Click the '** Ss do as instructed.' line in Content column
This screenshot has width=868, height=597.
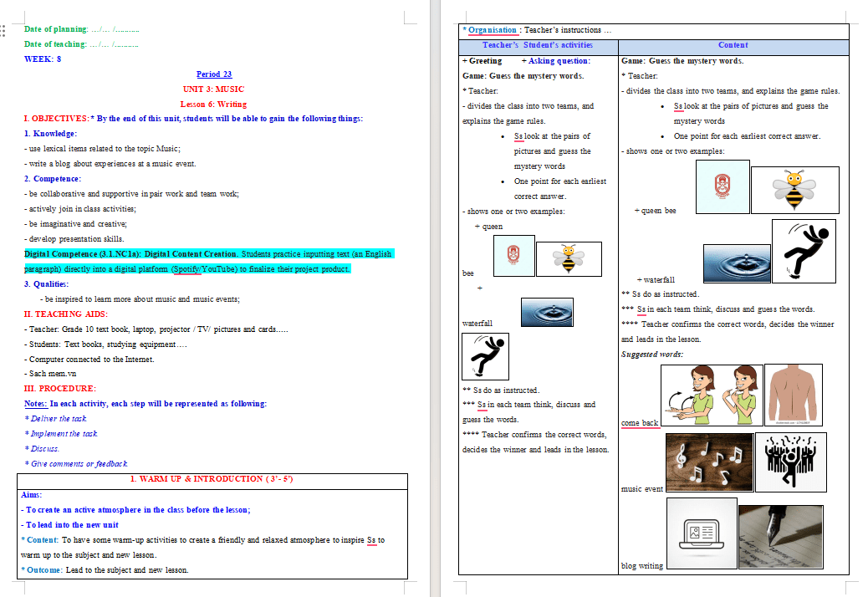coord(660,294)
